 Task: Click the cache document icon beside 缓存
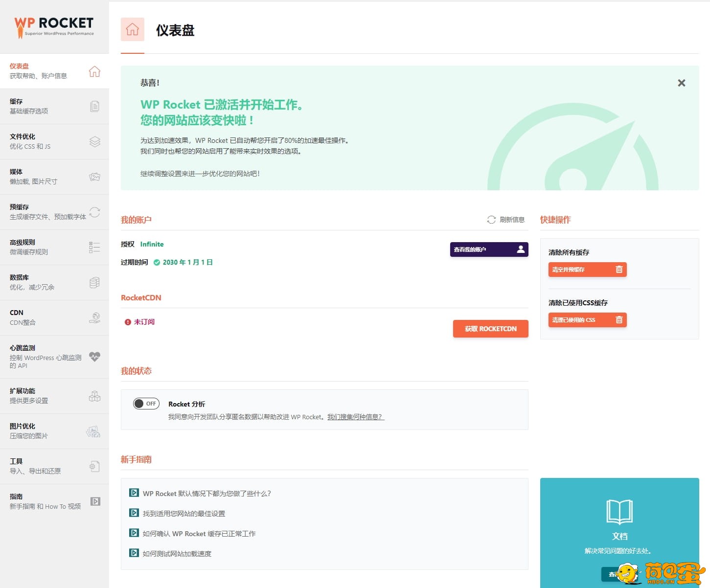pos(95,106)
